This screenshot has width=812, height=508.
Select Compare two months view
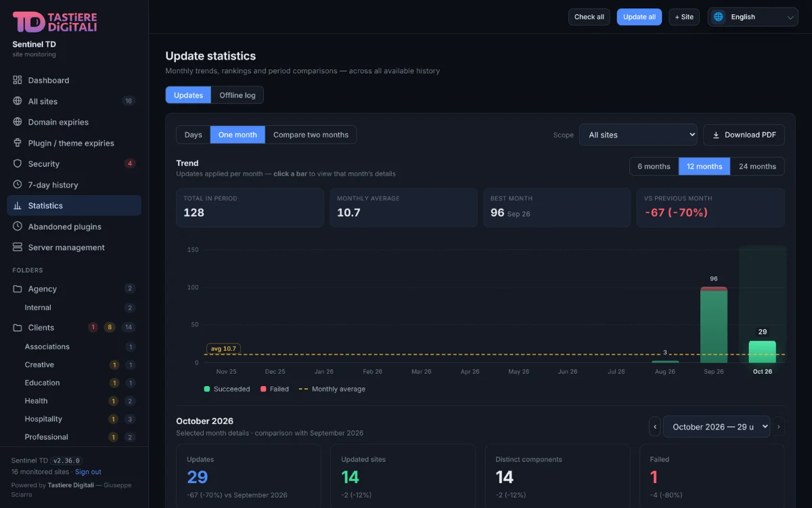311,135
